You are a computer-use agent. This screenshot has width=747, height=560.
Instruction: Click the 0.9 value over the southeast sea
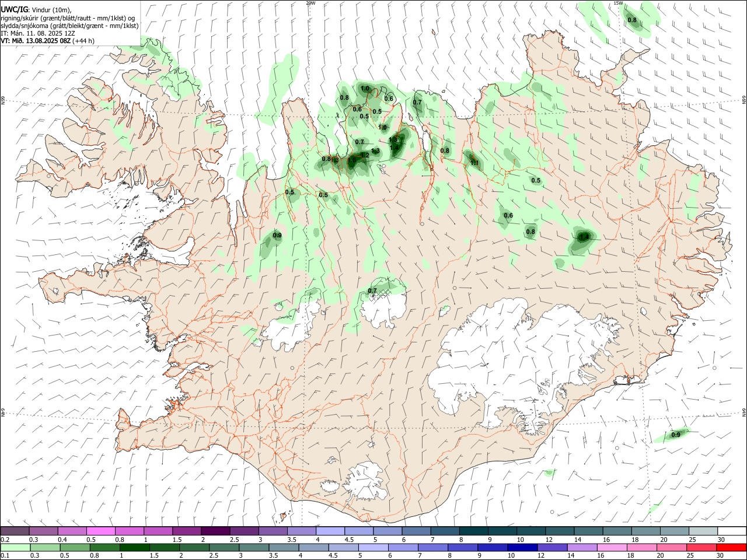pyautogui.click(x=676, y=435)
